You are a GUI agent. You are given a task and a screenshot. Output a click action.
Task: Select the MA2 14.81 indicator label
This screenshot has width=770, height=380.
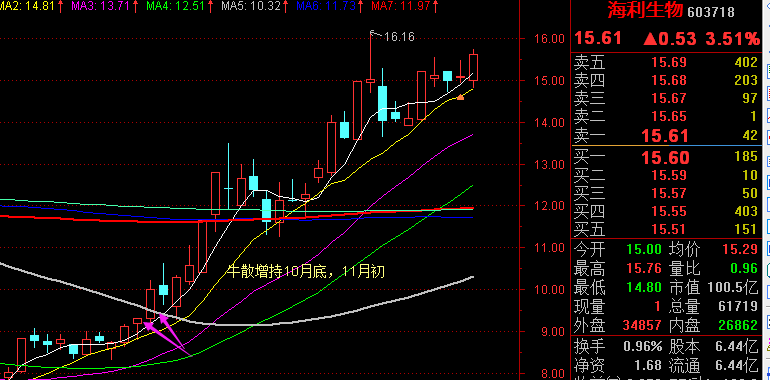click(x=27, y=6)
